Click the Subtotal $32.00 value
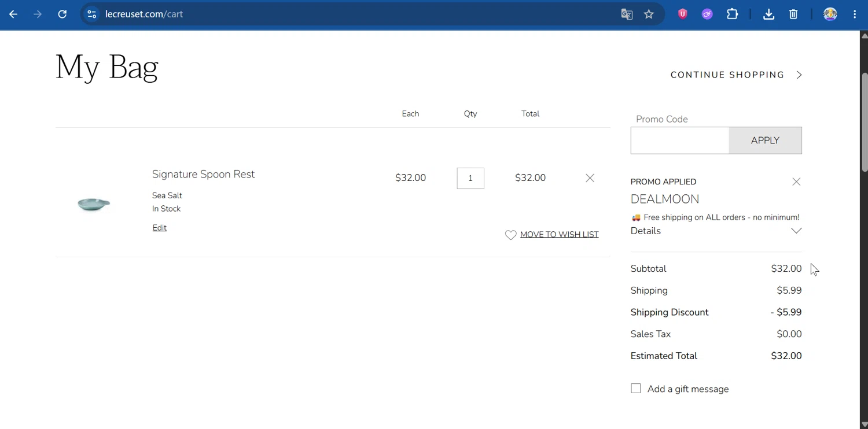868x429 pixels. tap(786, 269)
